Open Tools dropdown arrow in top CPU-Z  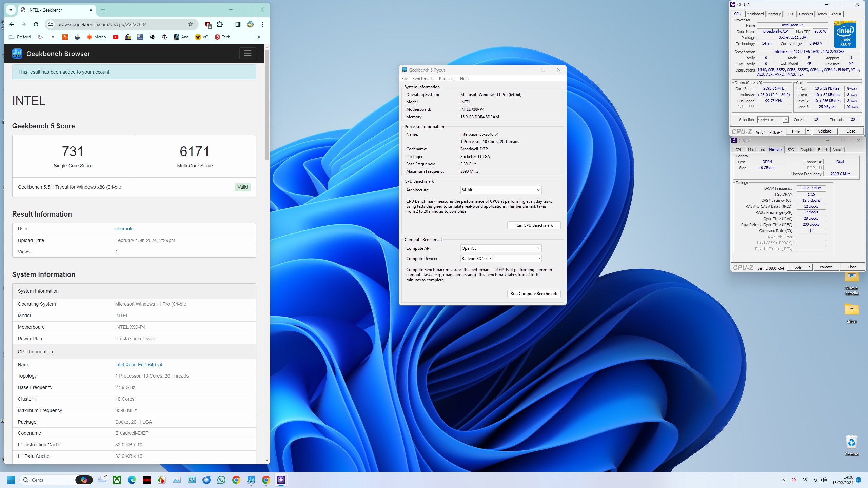coord(808,131)
